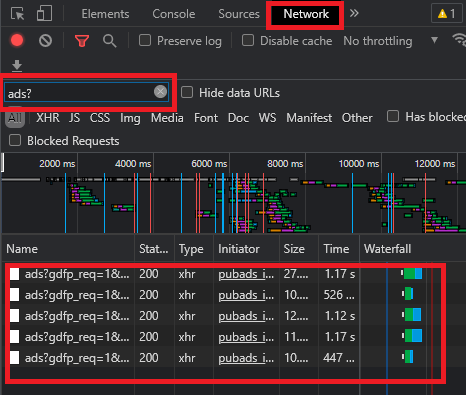Toggle the device toolbar icon
The image size is (466, 395).
[44, 14]
